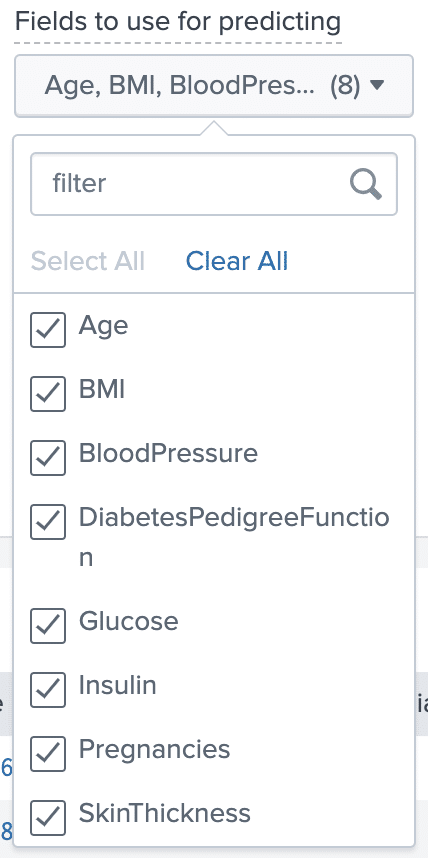Click the Pregnancies option text
The image size is (428, 858).
click(154, 750)
